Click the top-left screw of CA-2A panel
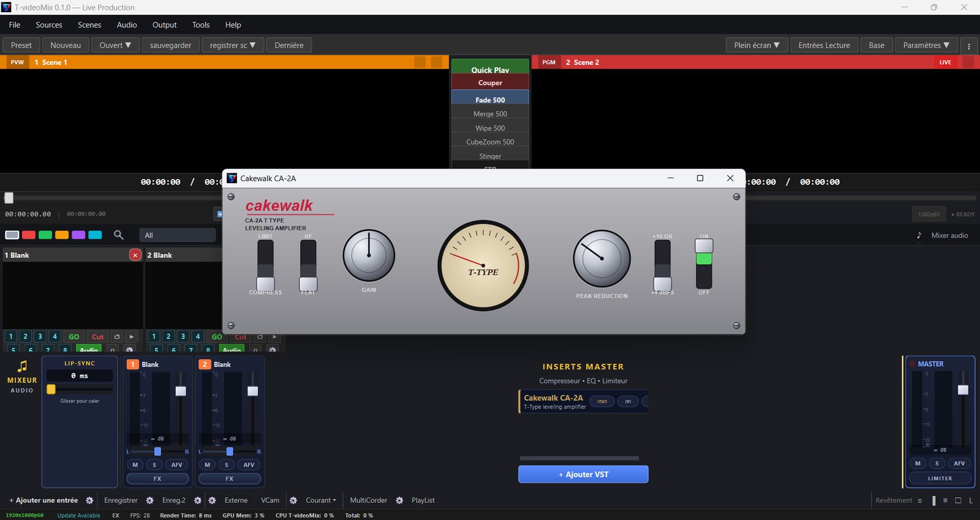The width and height of the screenshot is (980, 520). point(231,197)
